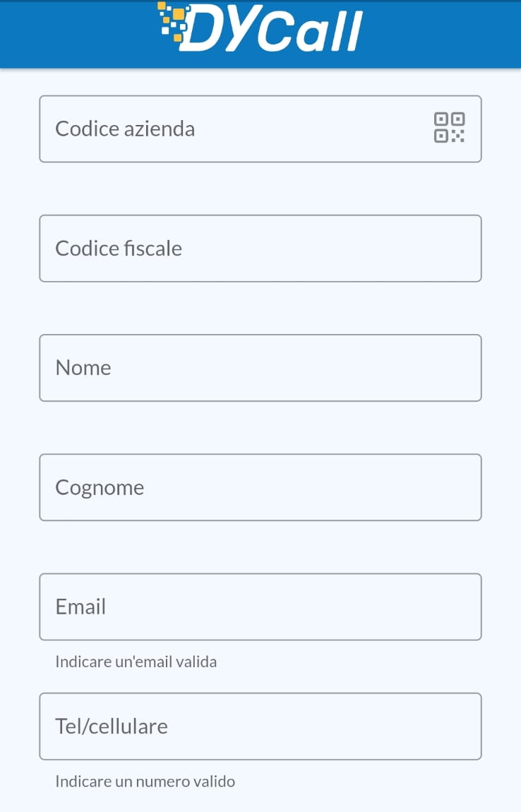This screenshot has height=812, width=521.
Task: Tap the QR code scanner icon
Action: pyautogui.click(x=449, y=128)
